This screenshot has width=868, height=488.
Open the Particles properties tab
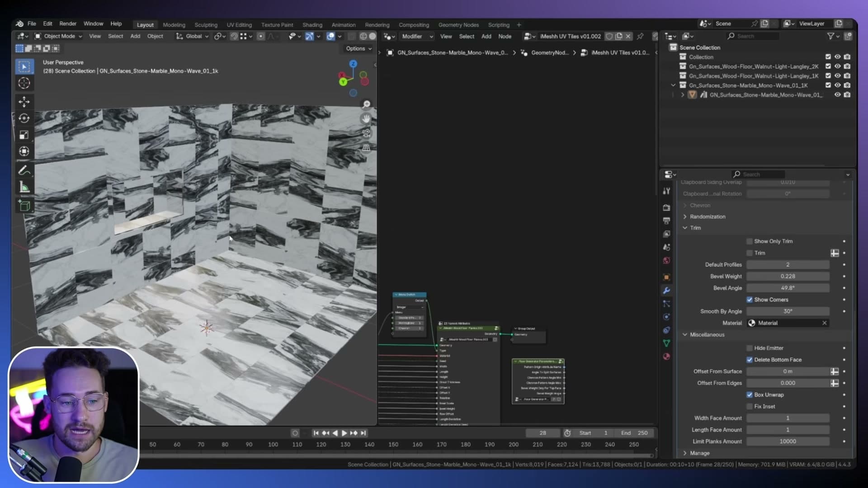point(666,304)
